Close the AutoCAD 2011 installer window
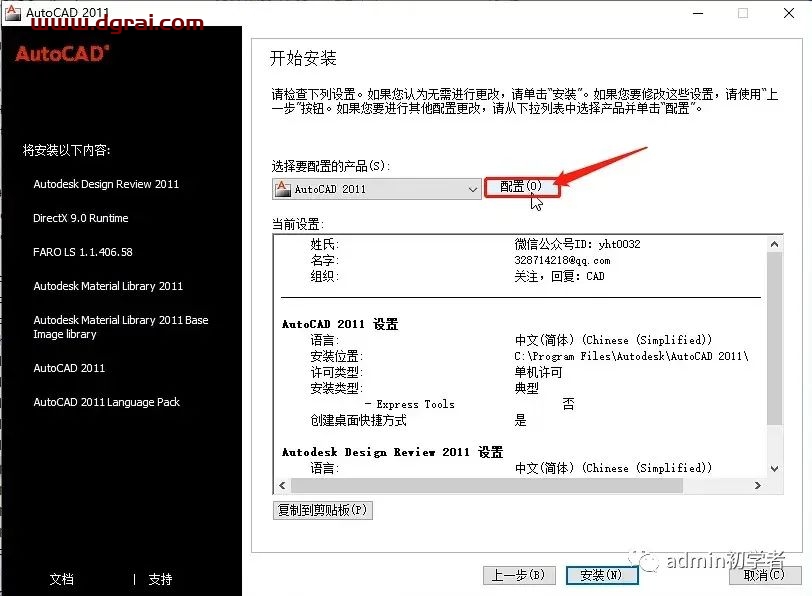Screen dimensions: 812x596 [x=789, y=13]
